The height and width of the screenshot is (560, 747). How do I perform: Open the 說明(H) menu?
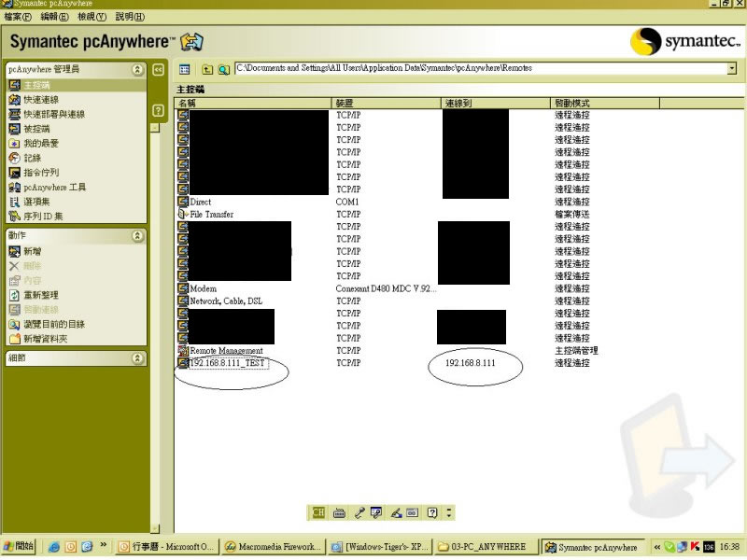[x=130, y=17]
